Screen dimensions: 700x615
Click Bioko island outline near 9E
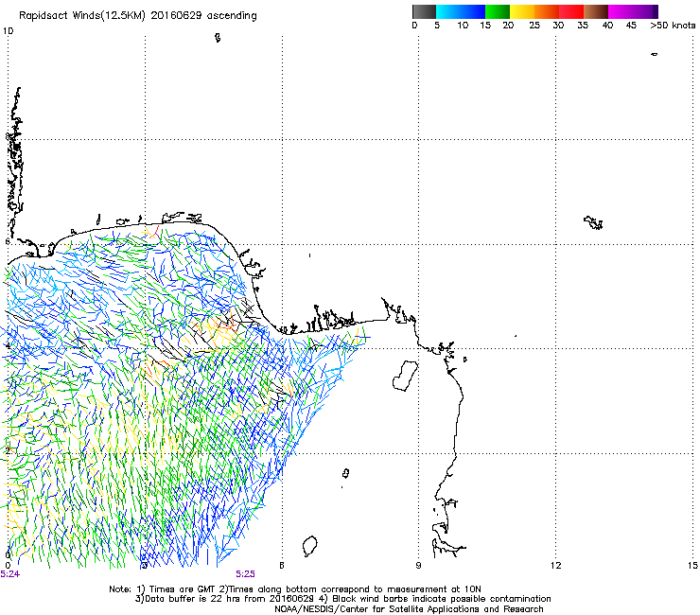coord(405,376)
